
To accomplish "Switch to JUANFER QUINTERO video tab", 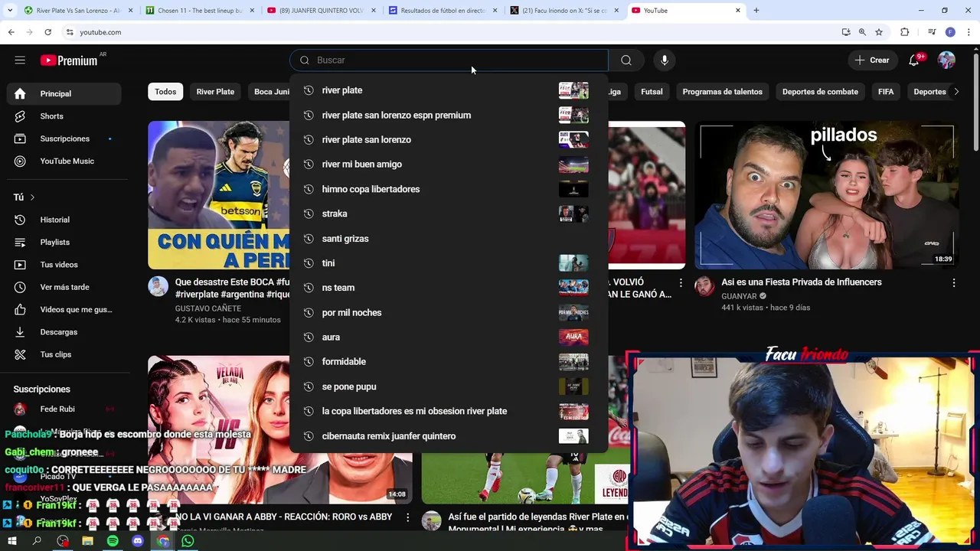I will (x=322, y=11).
